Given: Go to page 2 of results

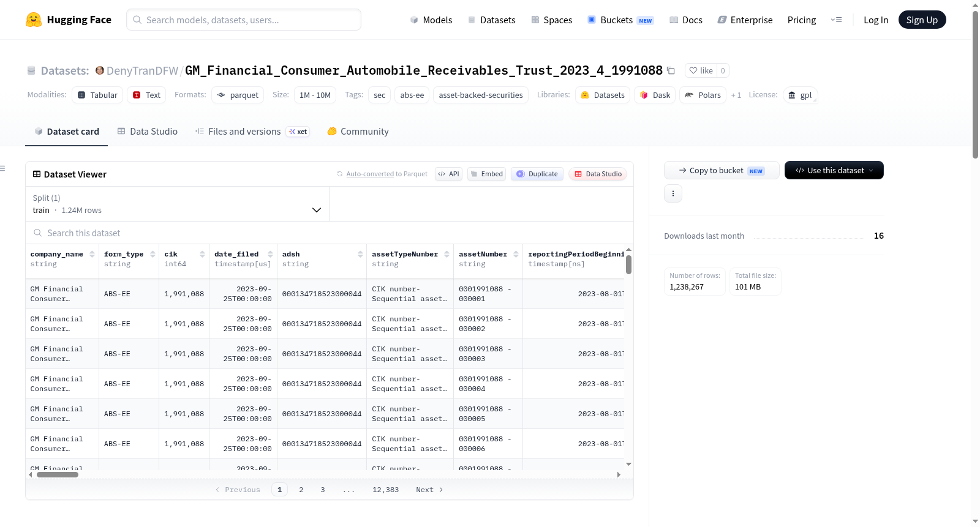Looking at the screenshot, I should 301,490.
